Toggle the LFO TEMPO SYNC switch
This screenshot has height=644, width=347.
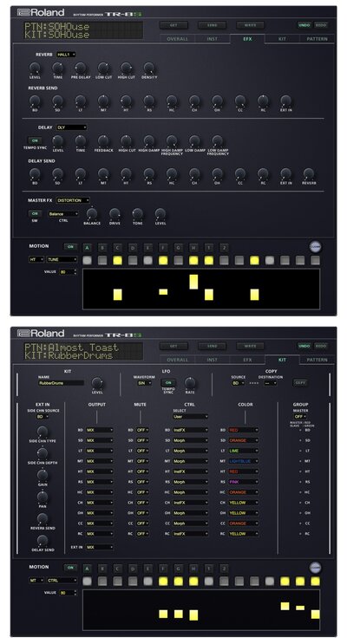click(x=168, y=382)
